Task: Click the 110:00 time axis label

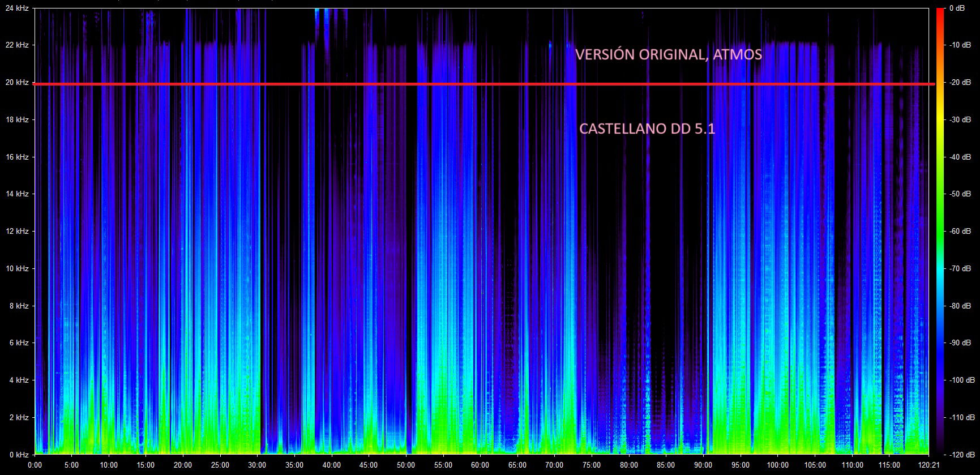Action: tap(851, 465)
